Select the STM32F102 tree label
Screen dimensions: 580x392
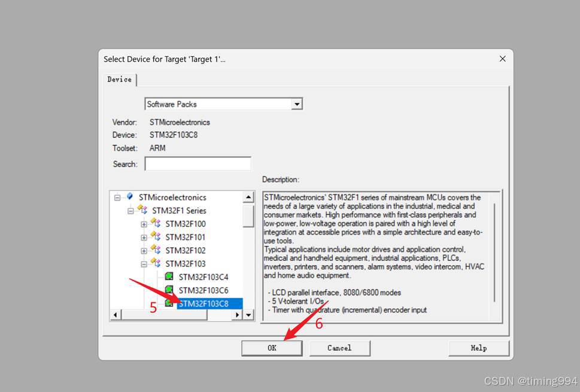pos(186,250)
